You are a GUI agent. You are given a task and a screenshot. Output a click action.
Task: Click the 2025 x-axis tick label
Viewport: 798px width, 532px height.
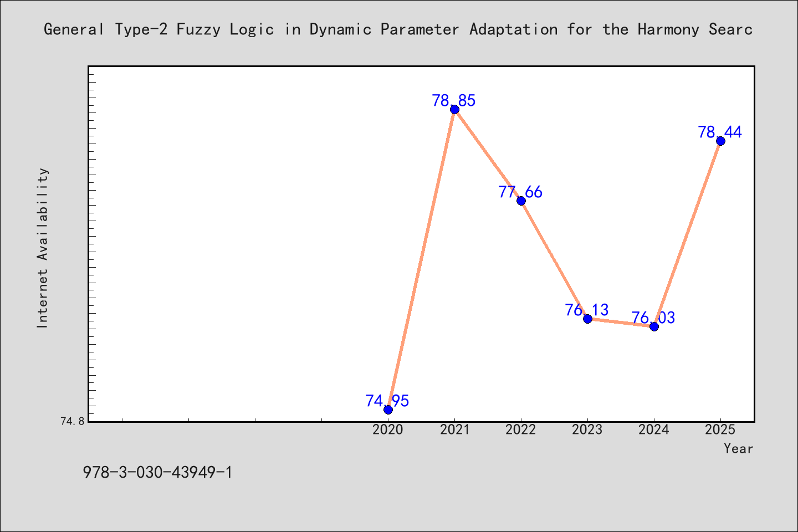pos(720,429)
